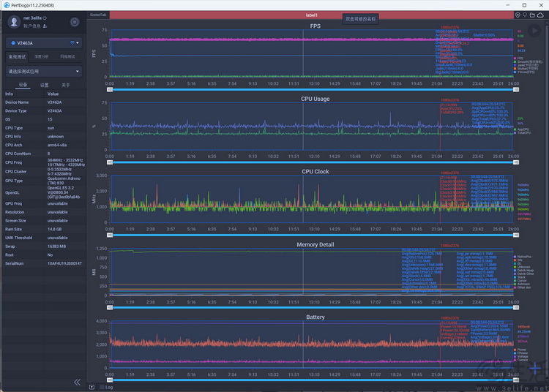Open the folder icon for saved records
The height and width of the screenshot is (392, 549).
click(x=532, y=15)
